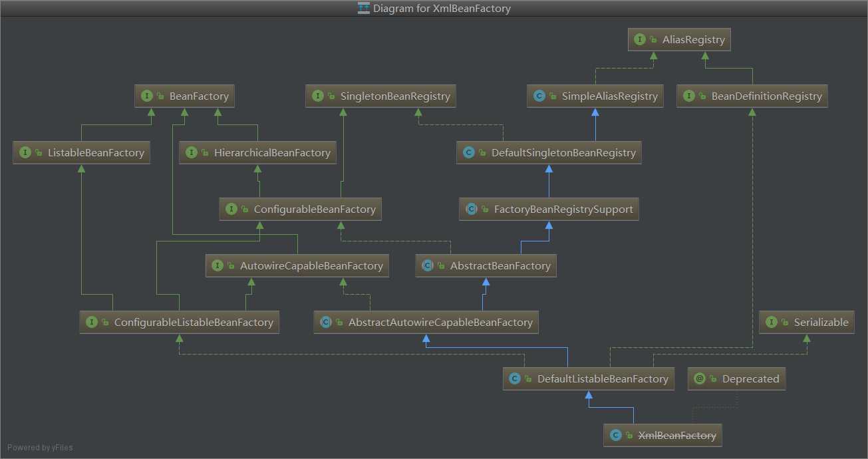Click the ListableBeanFactory label text
The width and height of the screenshot is (868, 459).
click(96, 153)
